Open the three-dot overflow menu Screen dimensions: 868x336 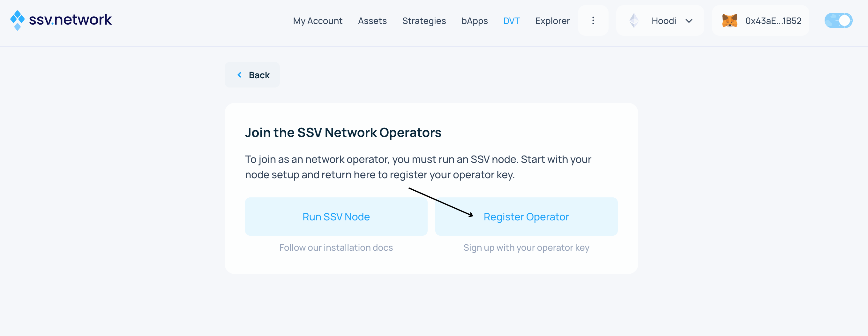pos(593,20)
